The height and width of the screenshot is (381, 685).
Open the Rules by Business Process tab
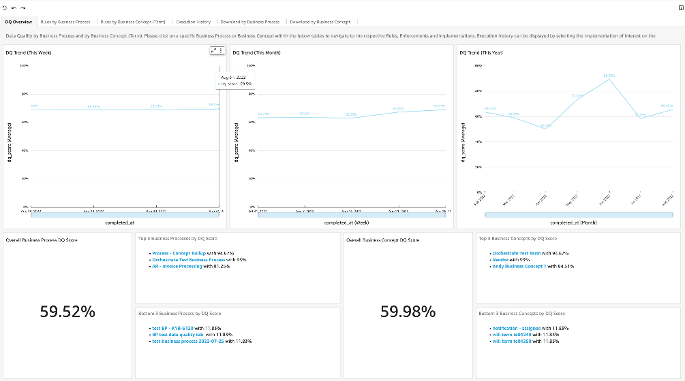(x=66, y=22)
